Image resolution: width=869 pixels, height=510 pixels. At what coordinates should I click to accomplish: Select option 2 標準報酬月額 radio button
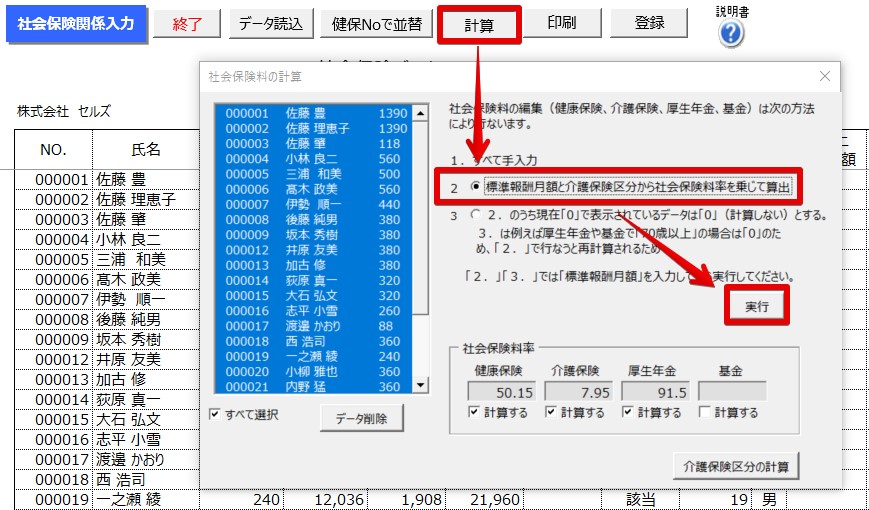pyautogui.click(x=475, y=186)
